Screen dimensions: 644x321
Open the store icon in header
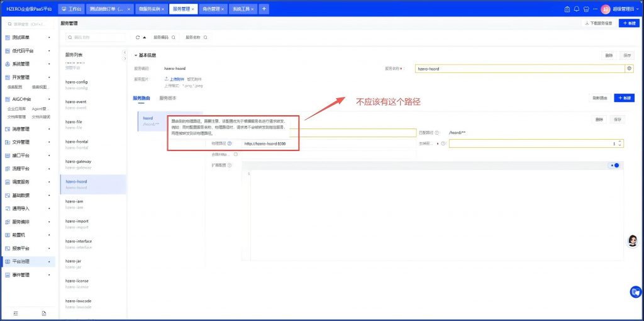(586, 9)
